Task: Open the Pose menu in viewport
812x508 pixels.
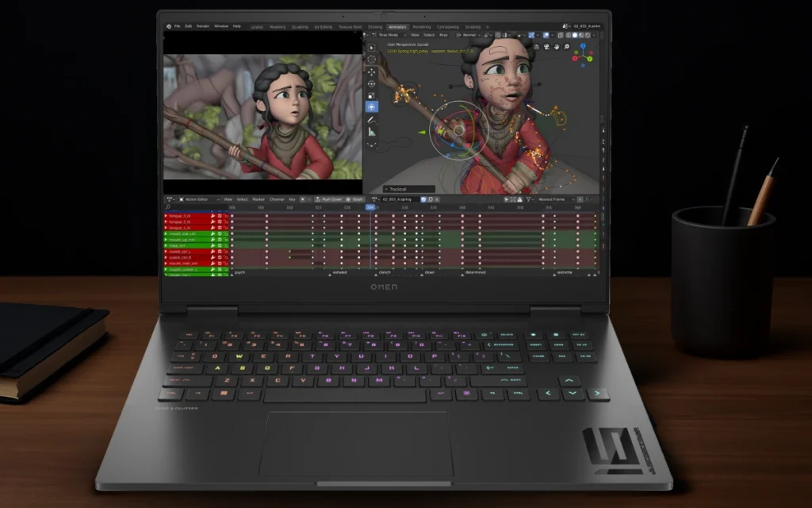Action: (x=443, y=35)
